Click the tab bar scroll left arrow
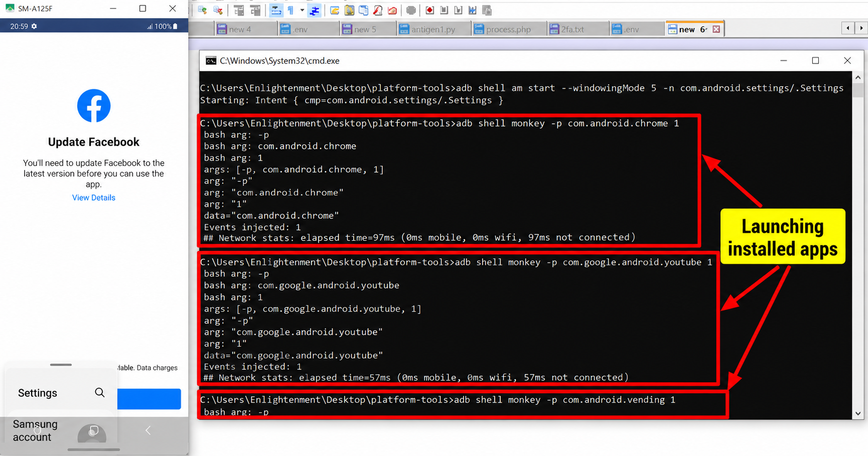868x456 pixels. pyautogui.click(x=848, y=28)
